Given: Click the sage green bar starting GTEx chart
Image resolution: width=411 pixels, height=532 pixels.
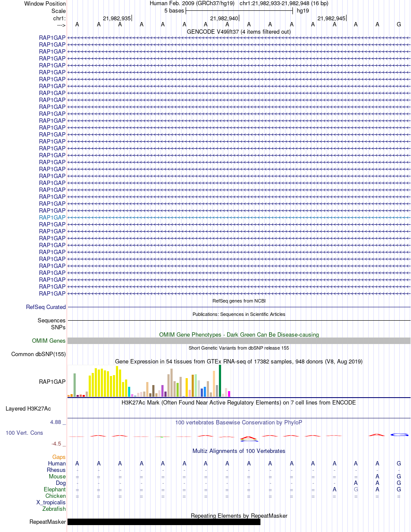Looking at the screenshot, I should 74,385.
